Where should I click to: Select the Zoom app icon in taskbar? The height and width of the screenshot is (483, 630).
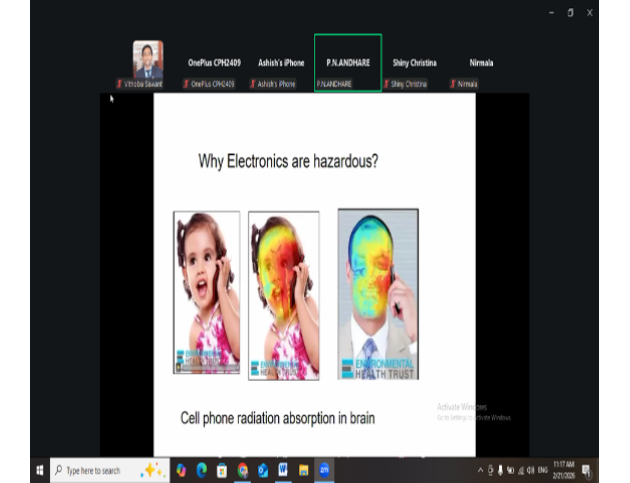click(324, 470)
